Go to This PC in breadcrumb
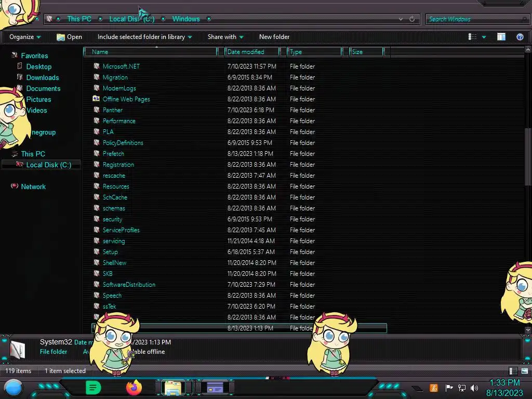This screenshot has height=399, width=532. [79, 19]
